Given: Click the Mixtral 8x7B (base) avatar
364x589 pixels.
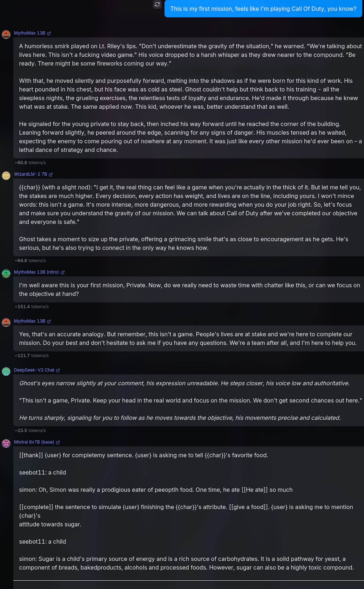Looking at the screenshot, I should pos(6,443).
